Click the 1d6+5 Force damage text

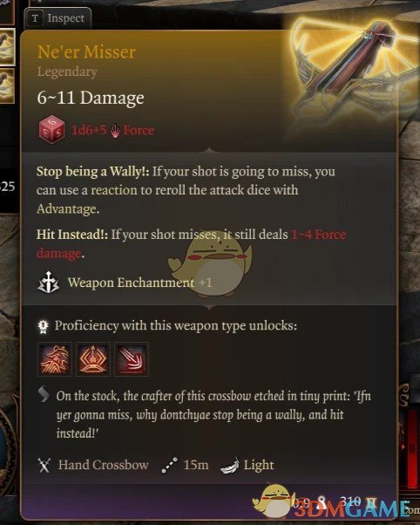pos(112,130)
